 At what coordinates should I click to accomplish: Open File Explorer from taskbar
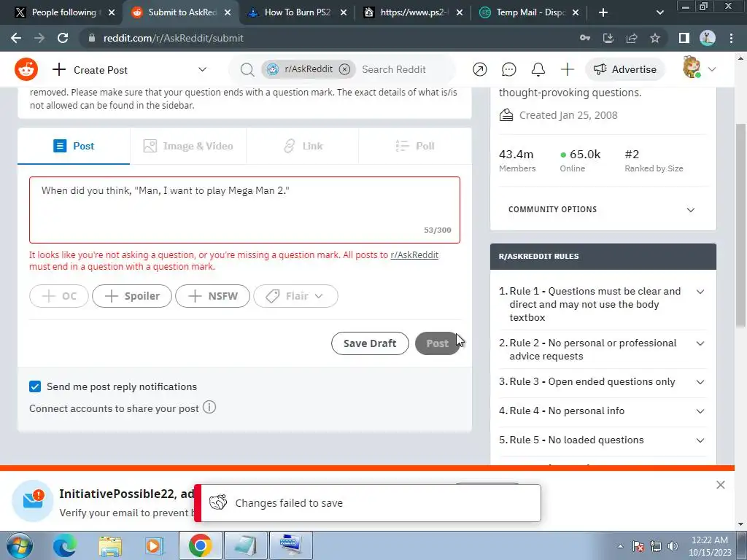click(x=110, y=545)
